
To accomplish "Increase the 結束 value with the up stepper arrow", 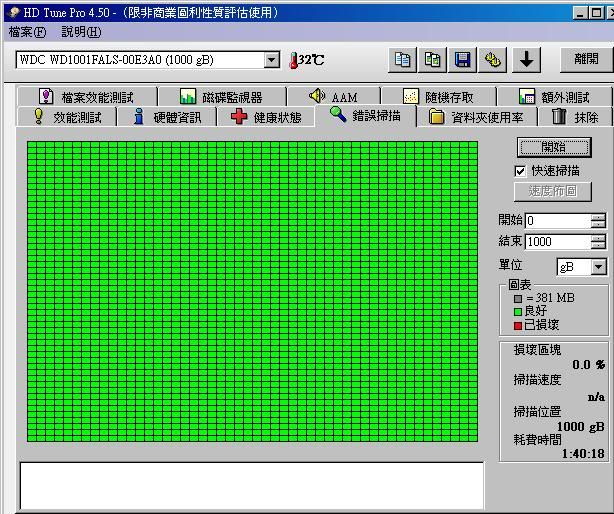I will point(598,238).
